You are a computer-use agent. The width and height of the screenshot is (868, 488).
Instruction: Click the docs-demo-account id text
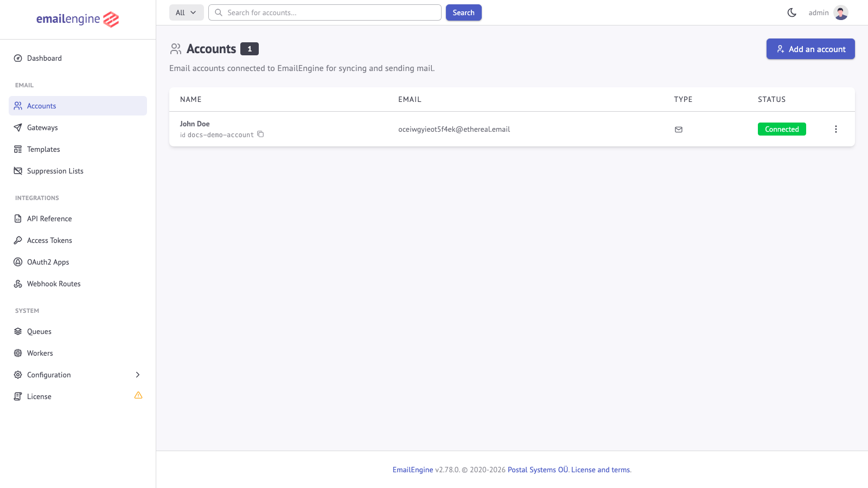click(221, 134)
